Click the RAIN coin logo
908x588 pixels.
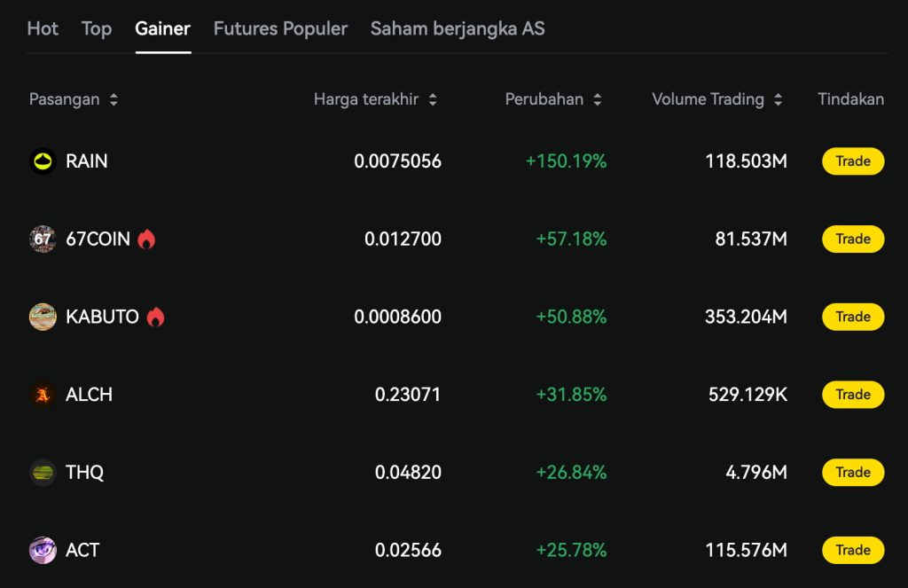tap(42, 161)
